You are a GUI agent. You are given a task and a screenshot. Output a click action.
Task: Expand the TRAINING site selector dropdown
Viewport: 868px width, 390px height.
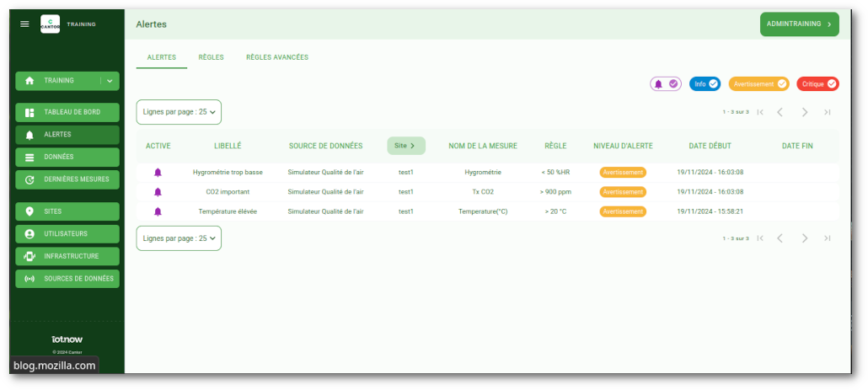coord(110,81)
